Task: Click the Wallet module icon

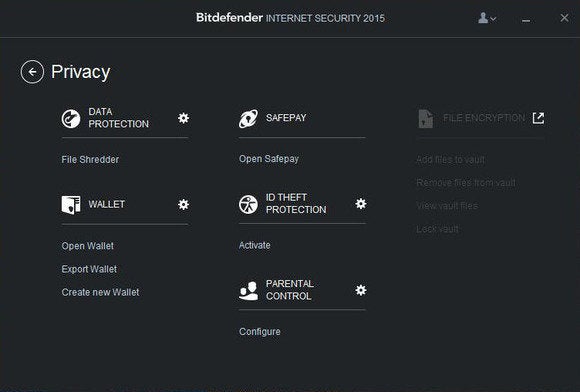Action: pos(71,205)
